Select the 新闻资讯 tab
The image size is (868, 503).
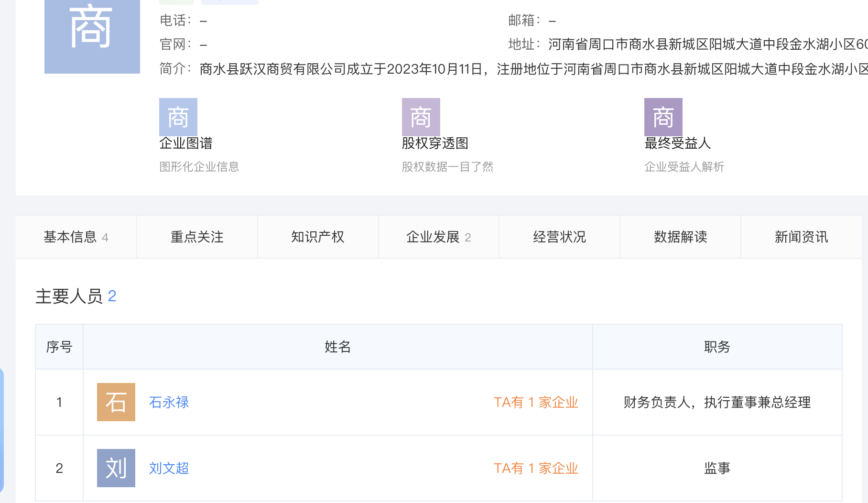point(801,237)
